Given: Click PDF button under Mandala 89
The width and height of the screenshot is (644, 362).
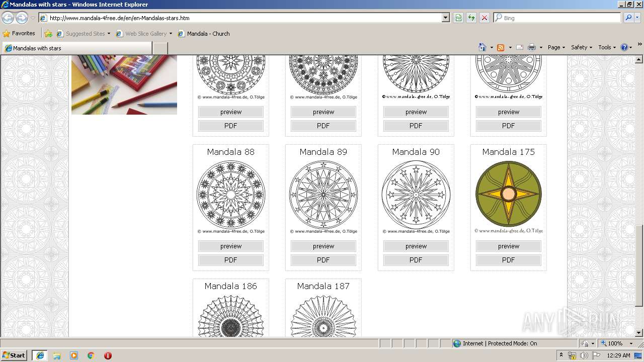Looking at the screenshot, I should (x=324, y=260).
